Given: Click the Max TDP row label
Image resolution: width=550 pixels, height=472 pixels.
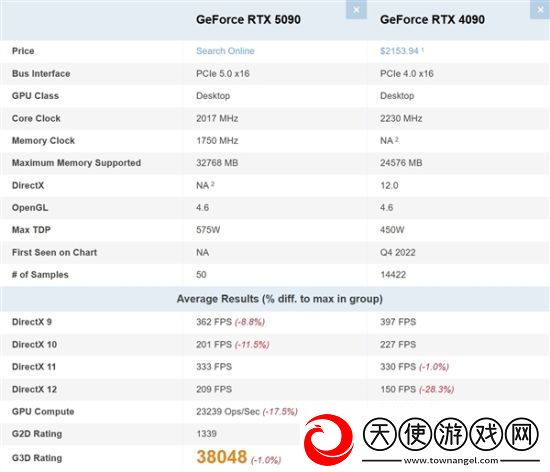Looking at the screenshot, I should (31, 230).
